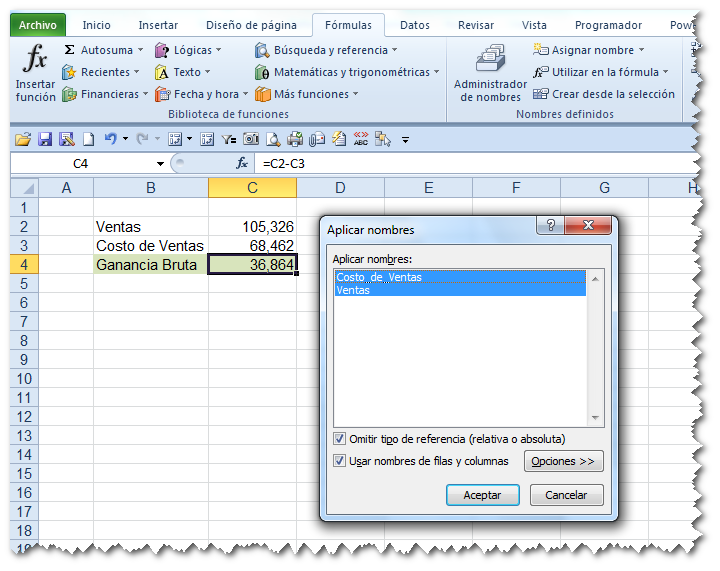Click the Save As floppy pencil icon

coord(67,139)
